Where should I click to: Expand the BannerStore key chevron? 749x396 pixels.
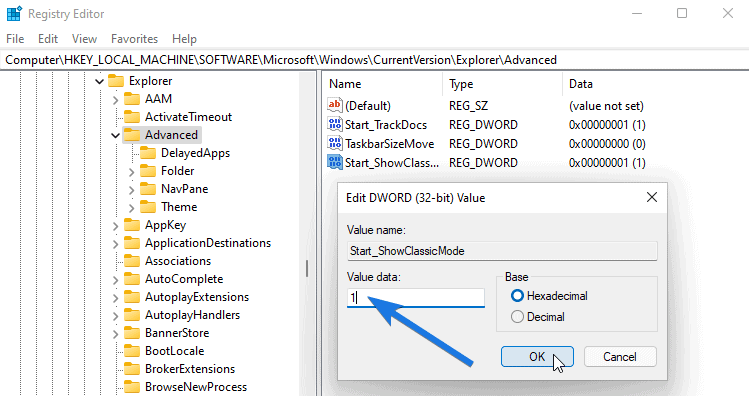116,334
